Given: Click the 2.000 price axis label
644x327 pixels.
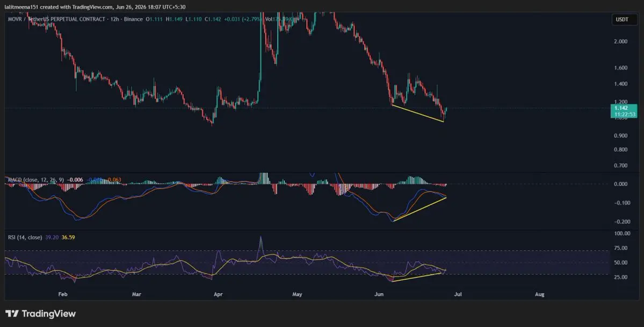Looking at the screenshot, I should pos(620,41).
